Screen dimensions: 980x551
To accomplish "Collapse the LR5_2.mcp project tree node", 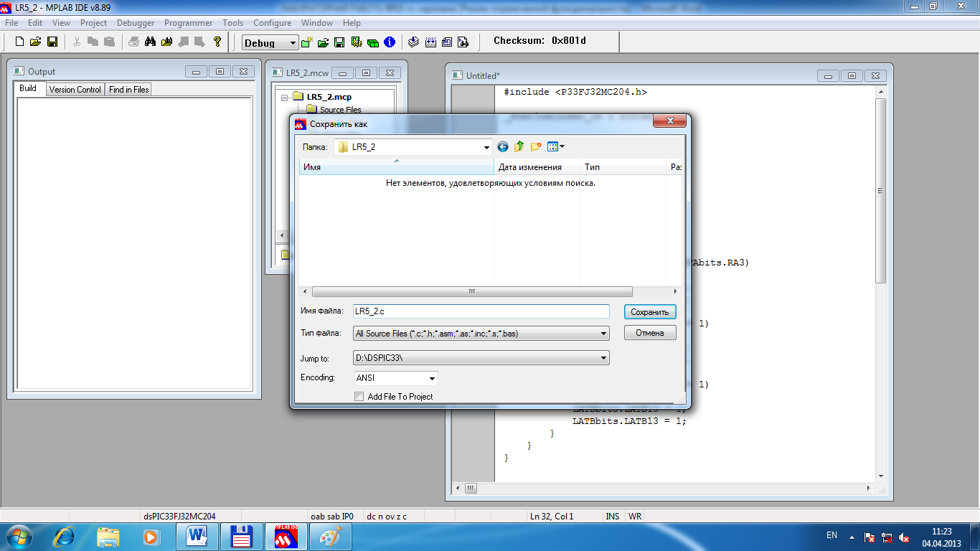I will click(x=285, y=97).
